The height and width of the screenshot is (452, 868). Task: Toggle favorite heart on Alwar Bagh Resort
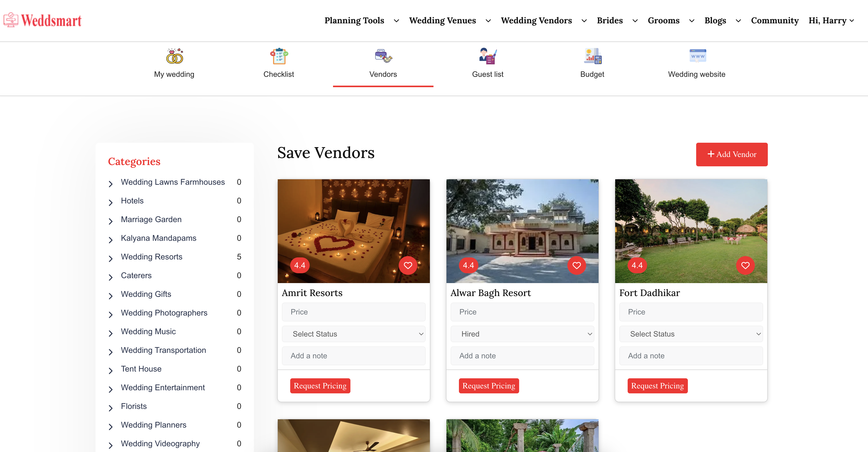pyautogui.click(x=576, y=265)
